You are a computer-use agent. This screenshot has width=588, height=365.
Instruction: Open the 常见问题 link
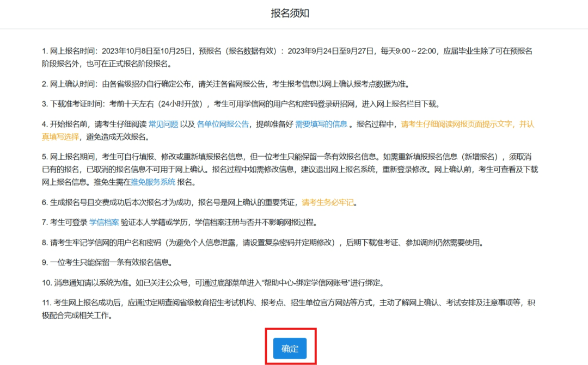(x=163, y=124)
